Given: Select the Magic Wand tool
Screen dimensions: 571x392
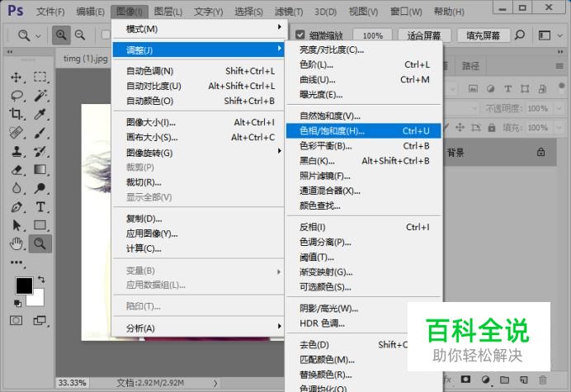Looking at the screenshot, I should [40, 96].
